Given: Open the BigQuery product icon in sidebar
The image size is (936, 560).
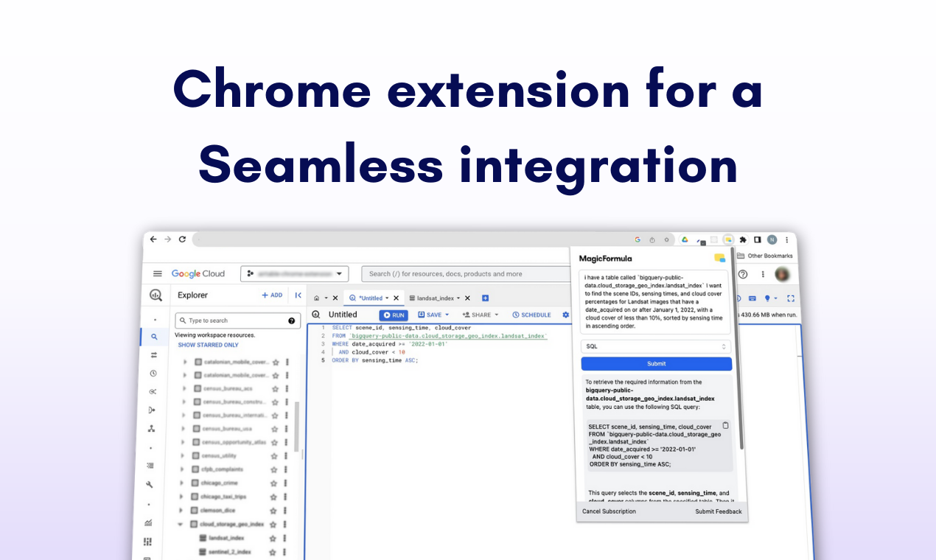Looking at the screenshot, I should 156,295.
